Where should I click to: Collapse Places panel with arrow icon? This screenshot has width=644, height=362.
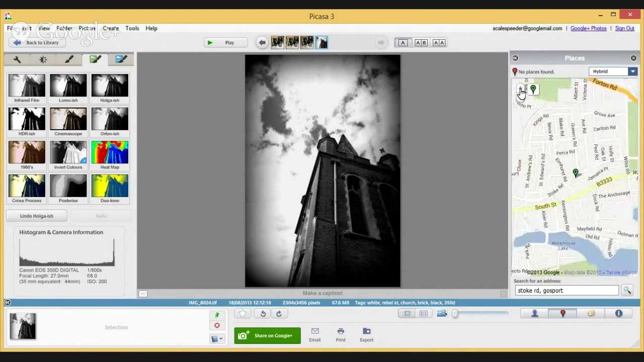tap(515, 58)
